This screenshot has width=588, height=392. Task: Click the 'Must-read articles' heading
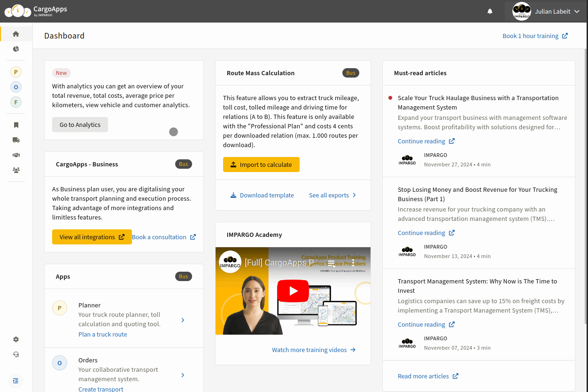420,73
